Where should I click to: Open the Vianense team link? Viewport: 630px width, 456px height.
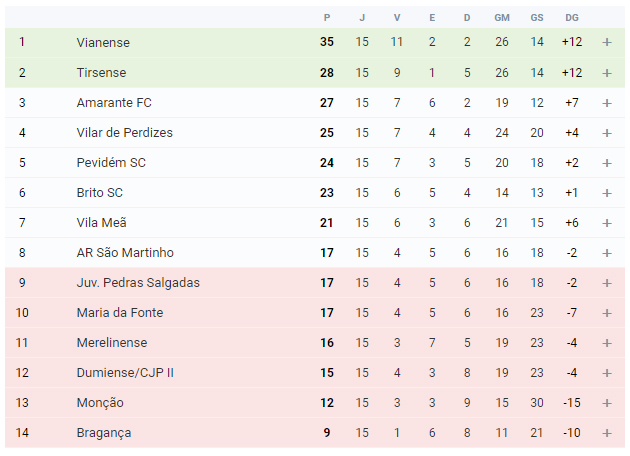pyautogui.click(x=103, y=42)
